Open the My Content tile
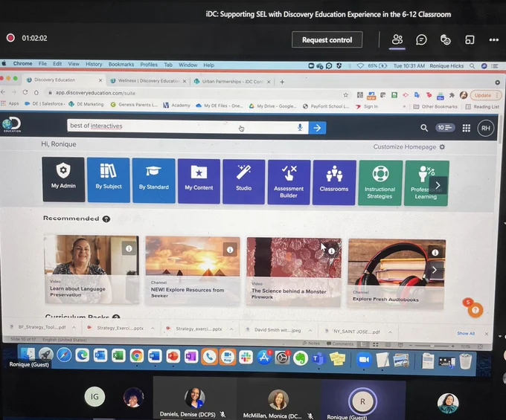506x420 pixels. point(199,181)
